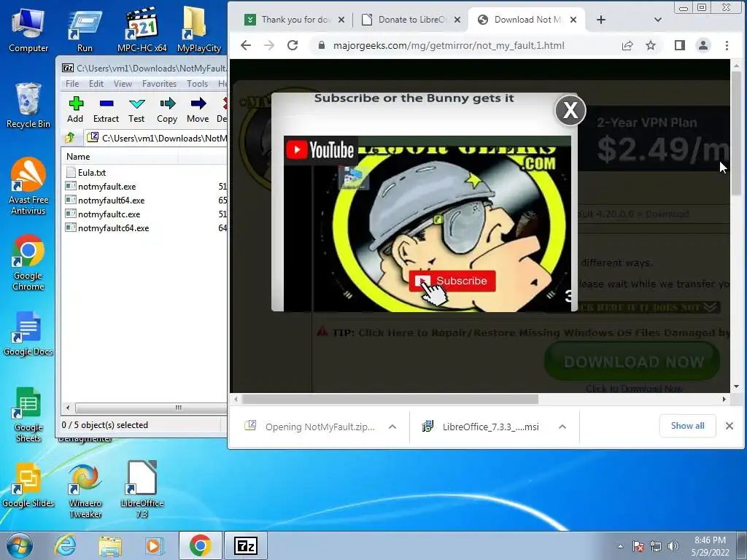The width and height of the screenshot is (747, 560).
Task: Switch to the 'Donate to LibreOffice' tab
Action: pos(411,20)
